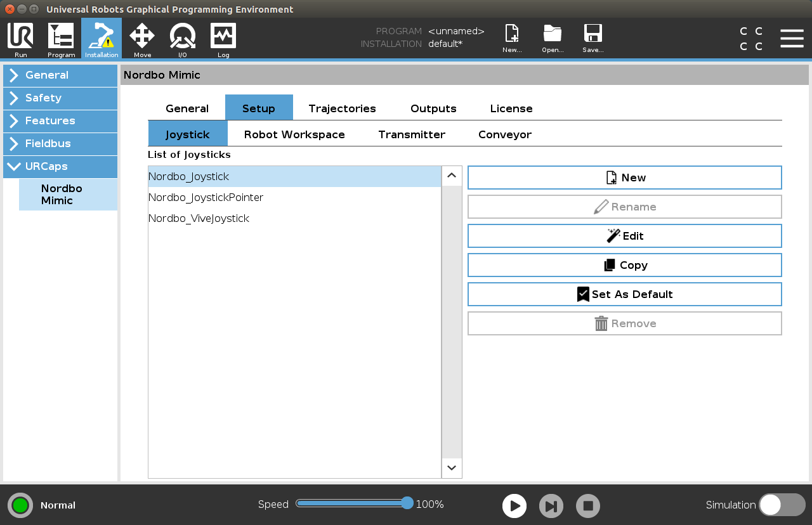Click the Save... floppy disk icon
This screenshot has height=525, width=812.
point(593,39)
